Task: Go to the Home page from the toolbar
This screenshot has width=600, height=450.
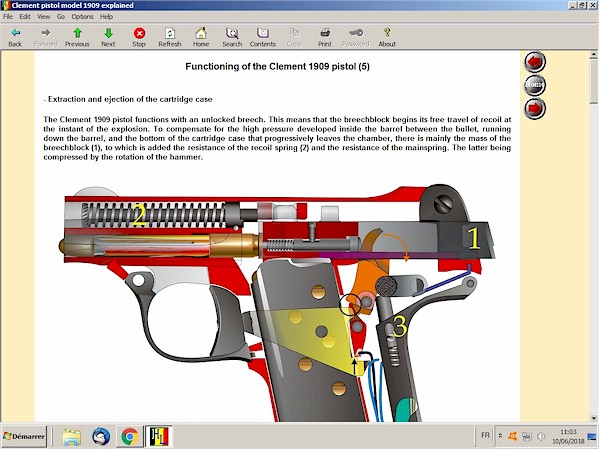Action: (201, 38)
